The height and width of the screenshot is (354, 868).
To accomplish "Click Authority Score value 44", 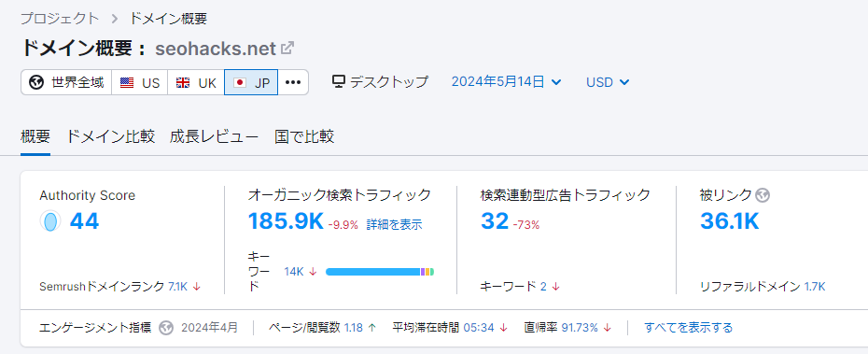I will point(84,221).
